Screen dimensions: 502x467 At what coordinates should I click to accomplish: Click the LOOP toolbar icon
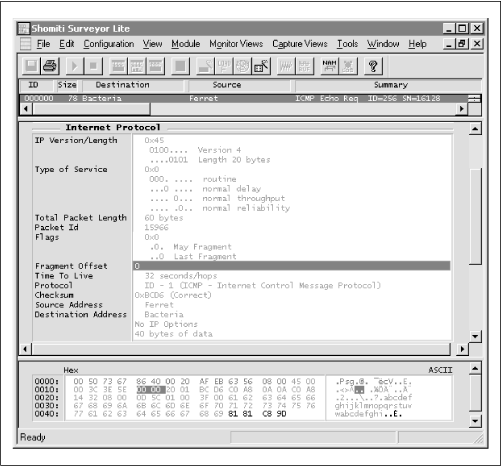tap(224, 66)
